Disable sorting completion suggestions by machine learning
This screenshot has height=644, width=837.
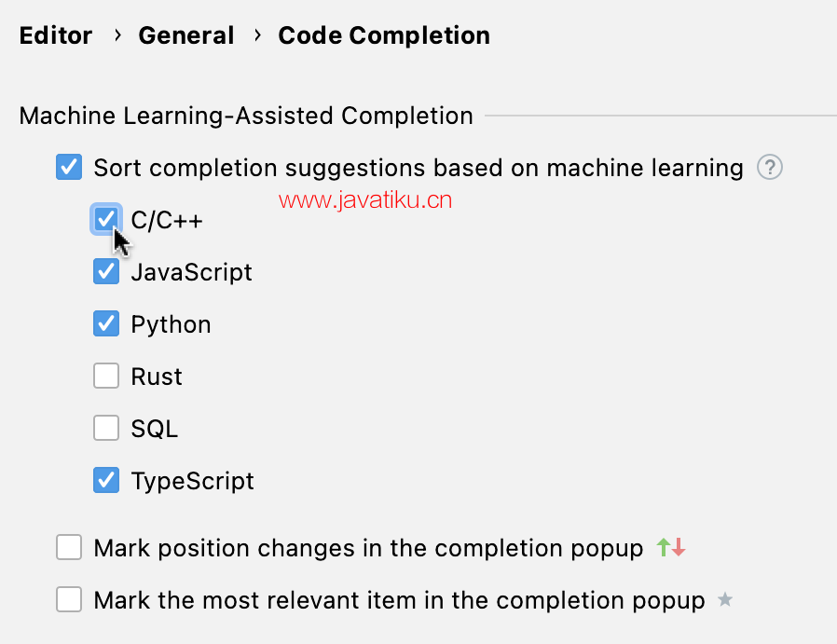click(x=69, y=168)
